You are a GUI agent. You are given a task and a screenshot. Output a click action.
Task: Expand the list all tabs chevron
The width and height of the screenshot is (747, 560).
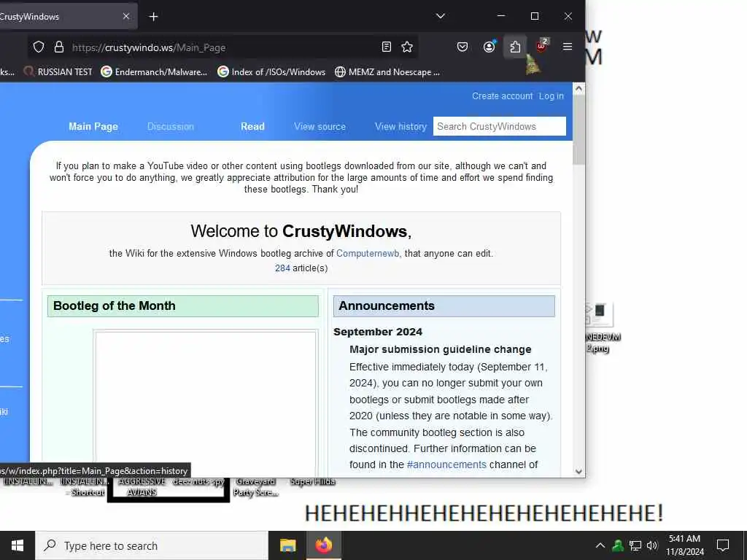440,16
